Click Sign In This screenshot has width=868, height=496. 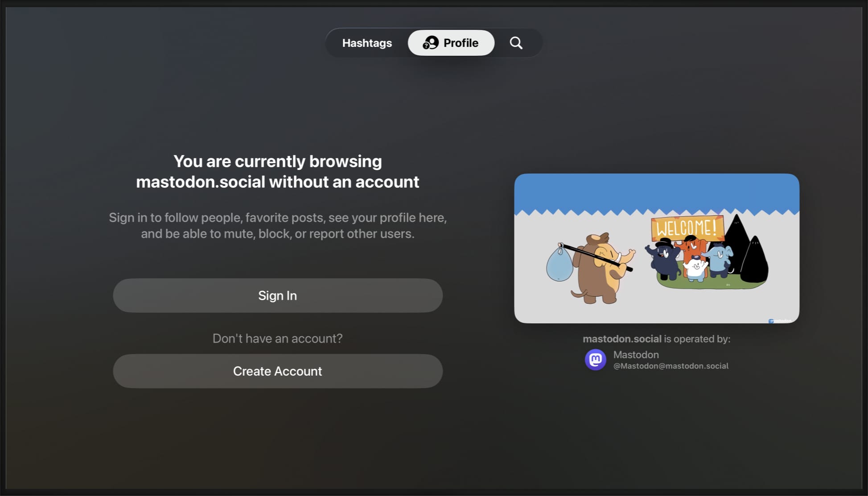[277, 295]
